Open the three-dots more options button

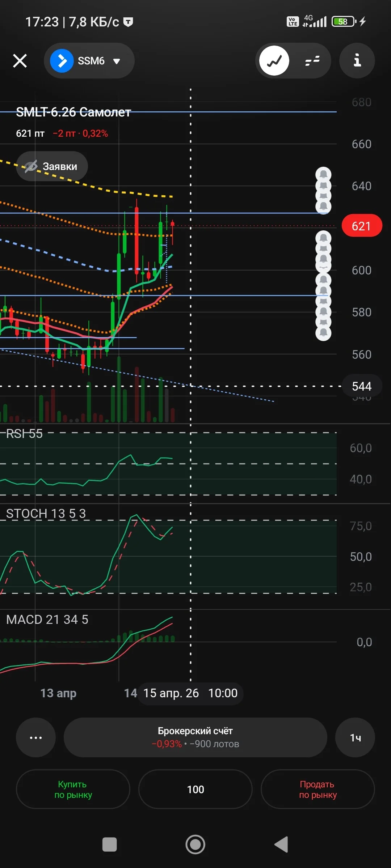[36, 737]
